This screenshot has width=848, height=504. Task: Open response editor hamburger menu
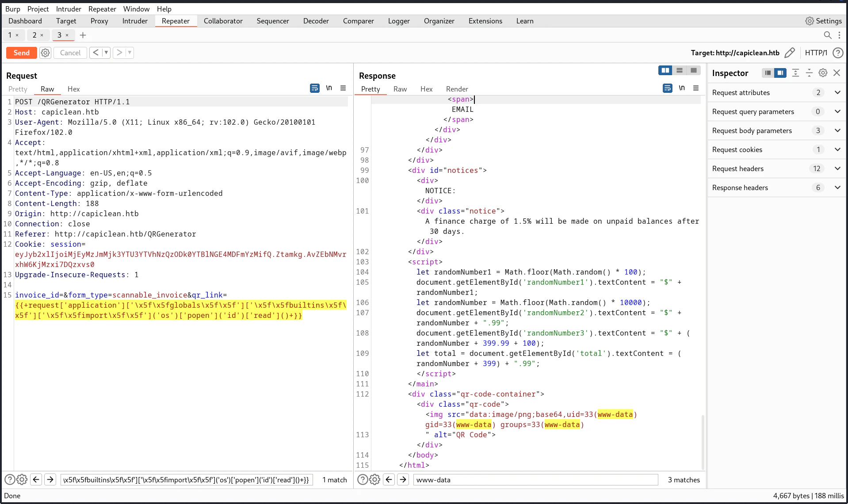tap(696, 88)
